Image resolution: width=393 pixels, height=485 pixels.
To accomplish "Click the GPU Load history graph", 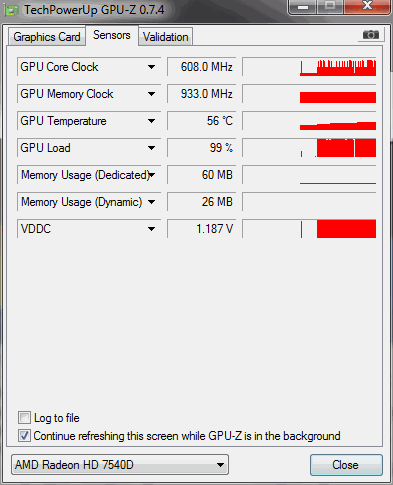I will pos(309,148).
